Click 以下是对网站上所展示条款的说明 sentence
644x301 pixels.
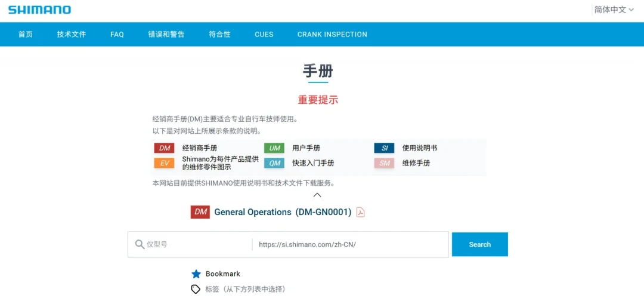pyautogui.click(x=207, y=131)
